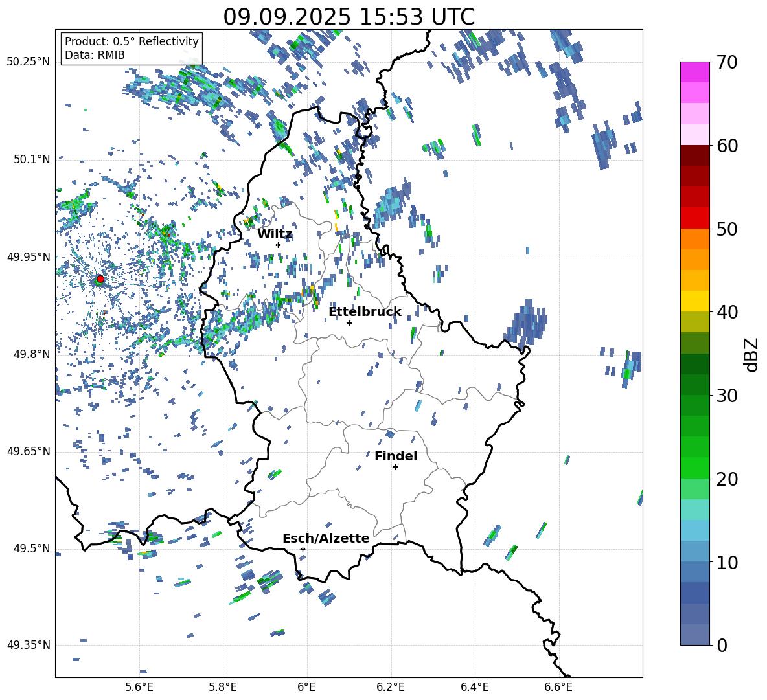Click the 40 value on colorbar
Screen dimensions: 767x700
(x=727, y=312)
